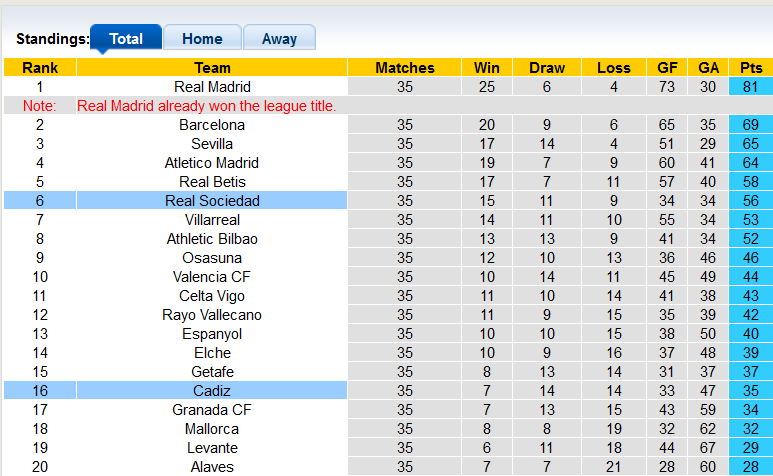Open the Athletic Bilbao link
Screen dimensions: 773x476
coord(212,239)
